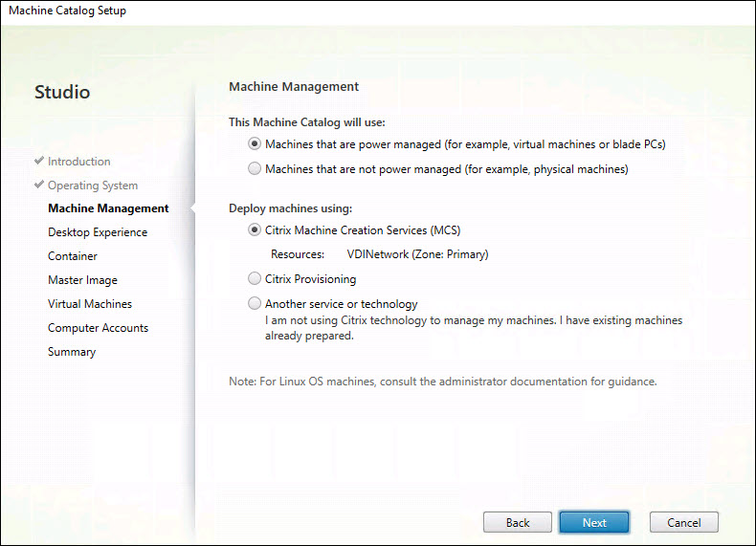Jump to the Operating System step
756x546 pixels.
click(x=93, y=186)
